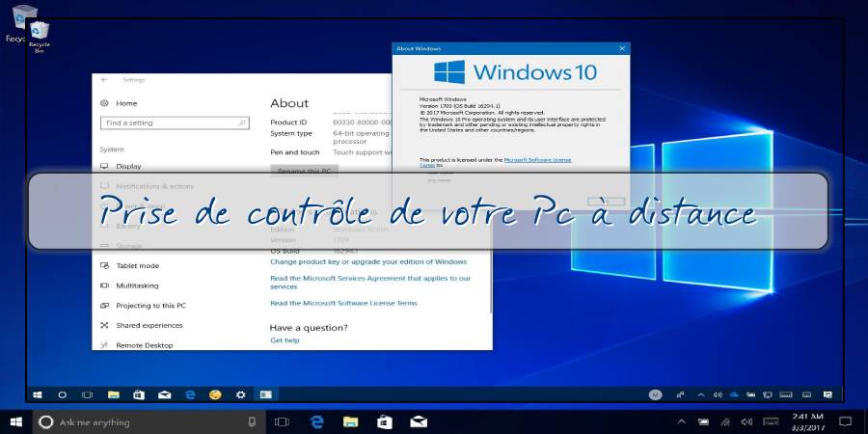Image resolution: width=868 pixels, height=434 pixels.
Task: Open Task View on the remote session taskbar
Action: coord(87,394)
